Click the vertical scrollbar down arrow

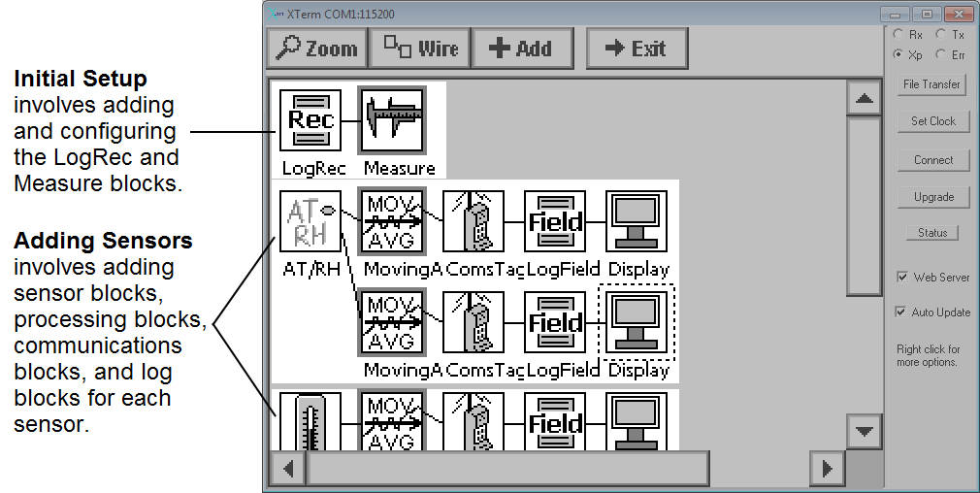tap(865, 431)
